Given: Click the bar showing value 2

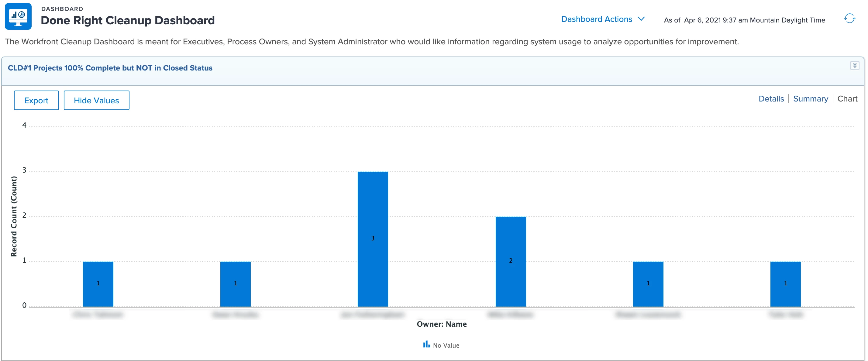Looking at the screenshot, I should pyautogui.click(x=511, y=261).
